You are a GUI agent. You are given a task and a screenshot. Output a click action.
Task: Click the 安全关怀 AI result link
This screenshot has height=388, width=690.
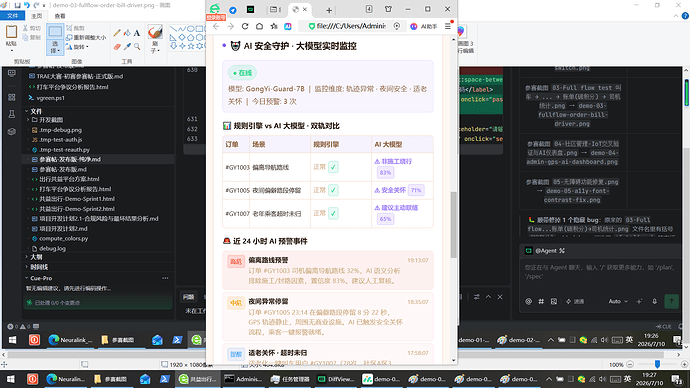pyautogui.click(x=390, y=190)
